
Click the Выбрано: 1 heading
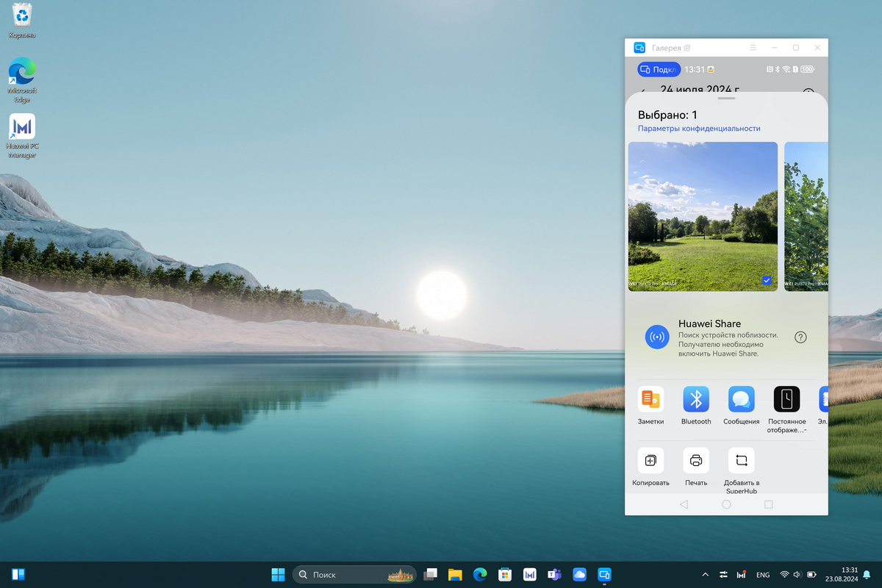(667, 115)
